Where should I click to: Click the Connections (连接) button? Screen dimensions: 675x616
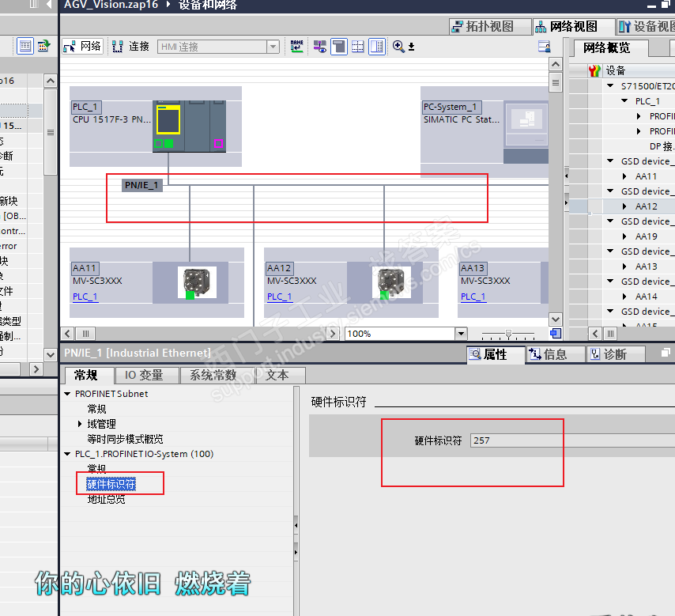(130, 46)
